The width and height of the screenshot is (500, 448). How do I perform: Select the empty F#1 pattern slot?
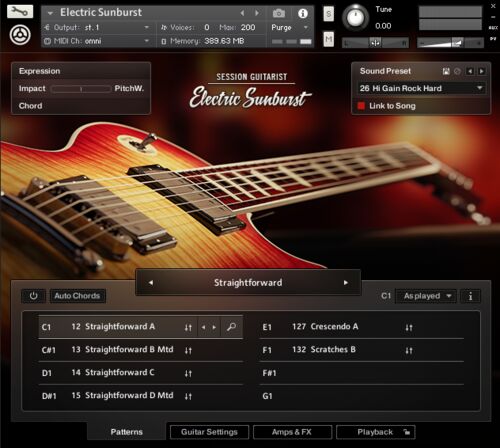pyautogui.click(x=362, y=373)
